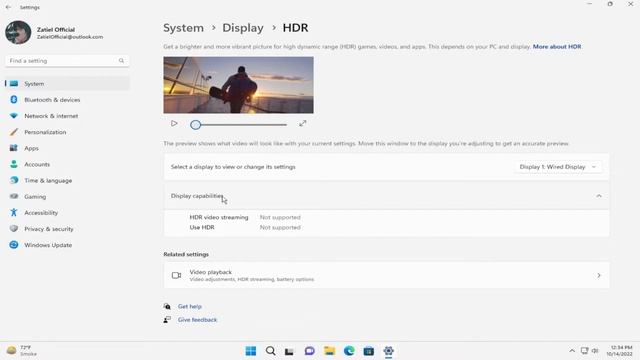Open the System settings category
The height and width of the screenshot is (360, 640).
click(x=67, y=84)
